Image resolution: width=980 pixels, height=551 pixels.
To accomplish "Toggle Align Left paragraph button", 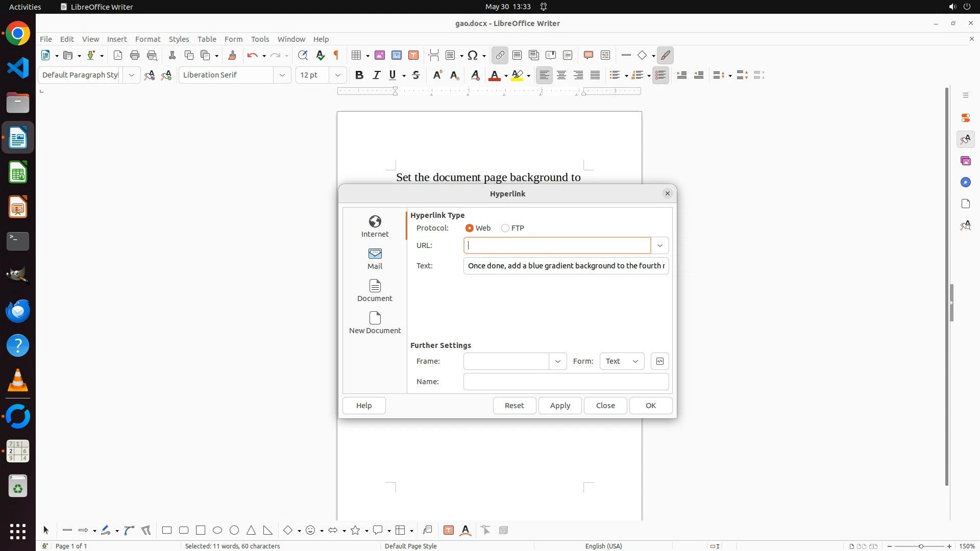I will tap(544, 75).
